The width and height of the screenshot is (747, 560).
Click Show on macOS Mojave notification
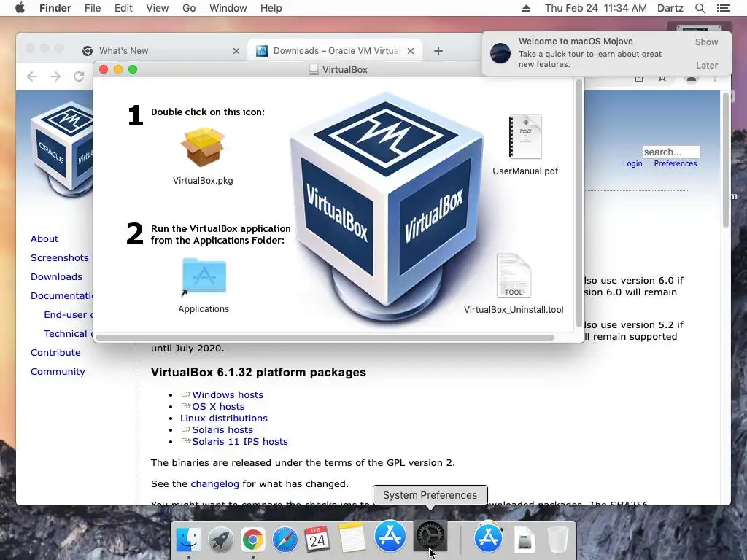coord(706,42)
